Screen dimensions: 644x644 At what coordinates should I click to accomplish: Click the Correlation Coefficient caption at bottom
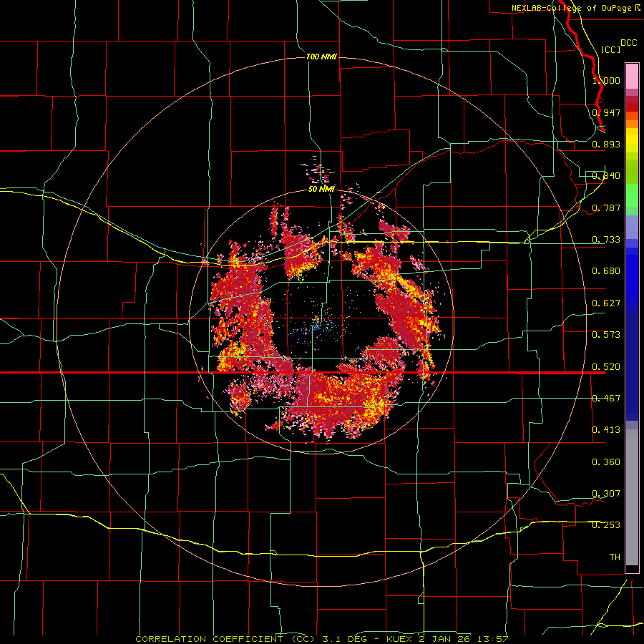(x=322, y=639)
